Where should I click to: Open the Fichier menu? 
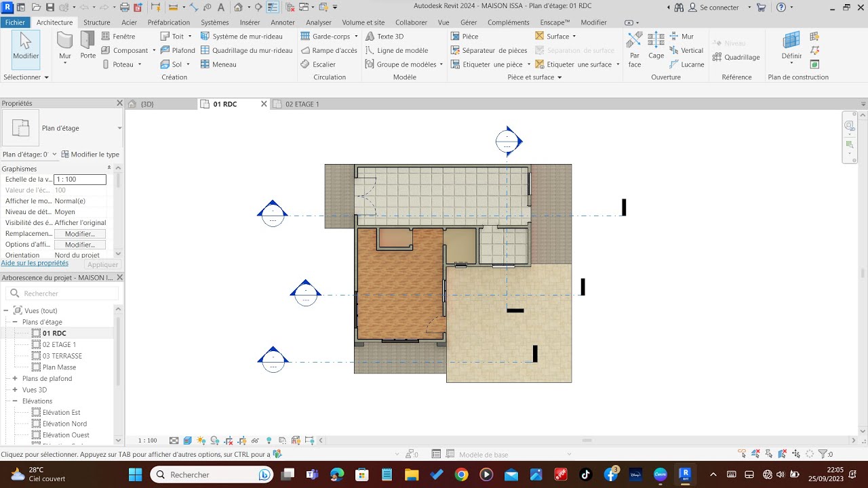click(15, 22)
